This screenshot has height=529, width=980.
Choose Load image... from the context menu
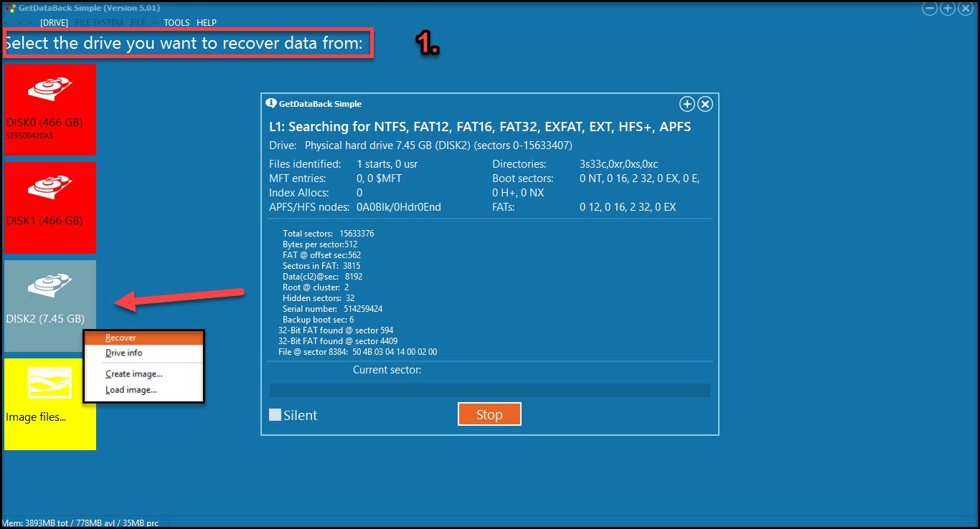144,390
